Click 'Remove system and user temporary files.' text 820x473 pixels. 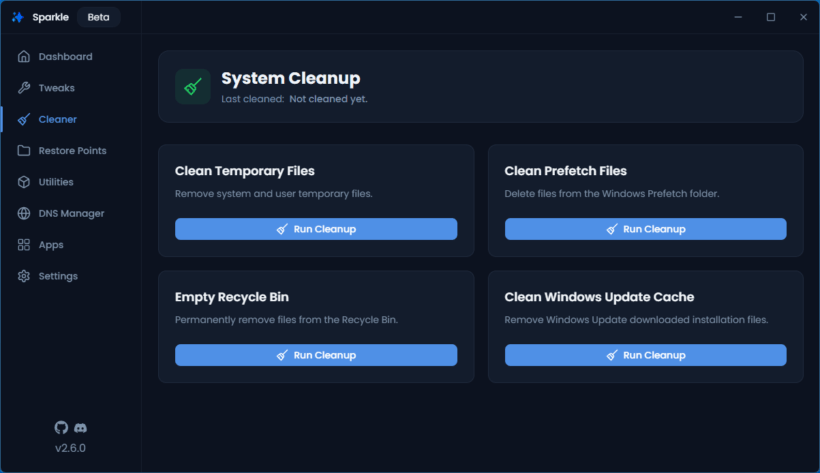274,194
